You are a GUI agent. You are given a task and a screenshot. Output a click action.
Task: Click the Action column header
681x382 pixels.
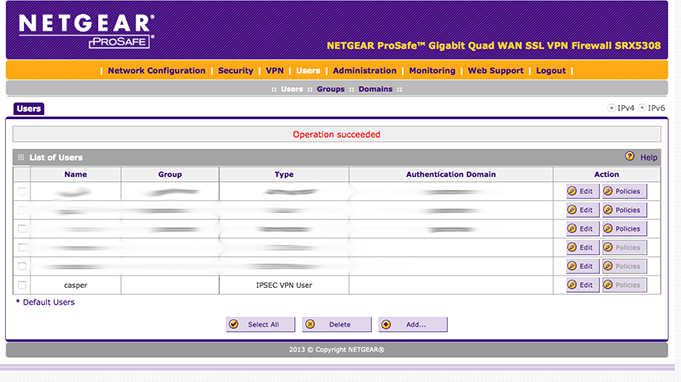point(606,174)
